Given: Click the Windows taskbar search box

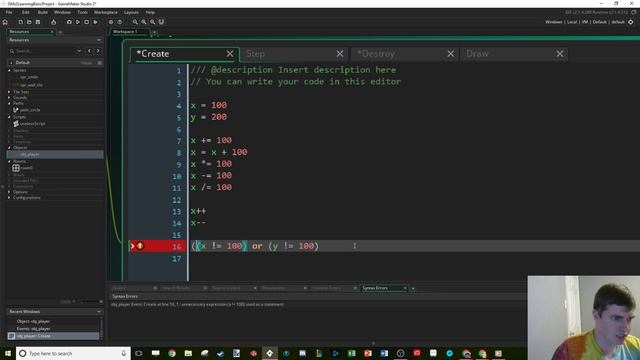Looking at the screenshot, I should [x=73, y=353].
